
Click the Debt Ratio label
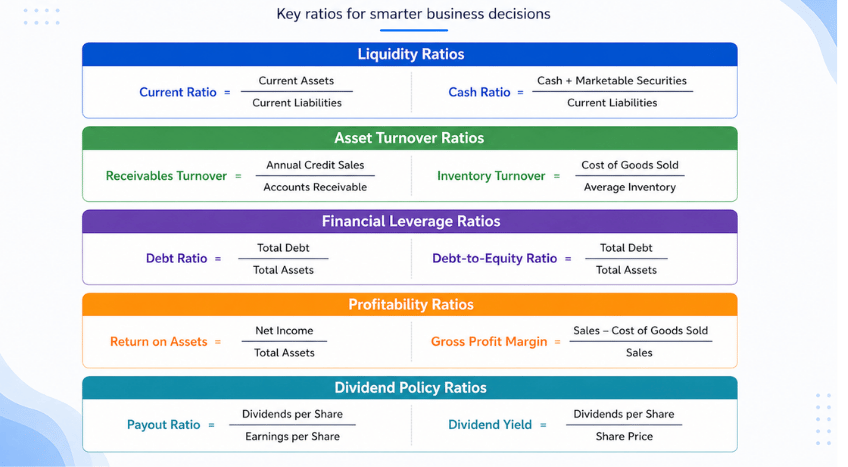click(x=176, y=258)
